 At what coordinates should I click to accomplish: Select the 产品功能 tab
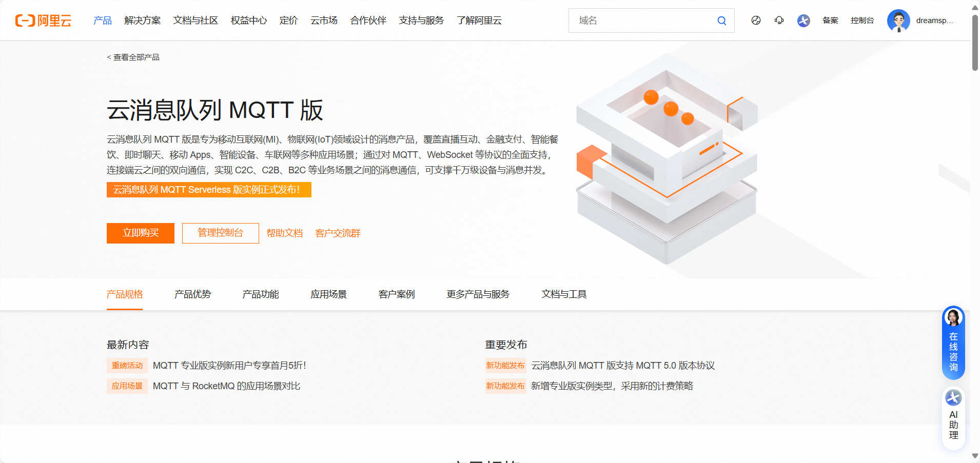click(x=261, y=294)
